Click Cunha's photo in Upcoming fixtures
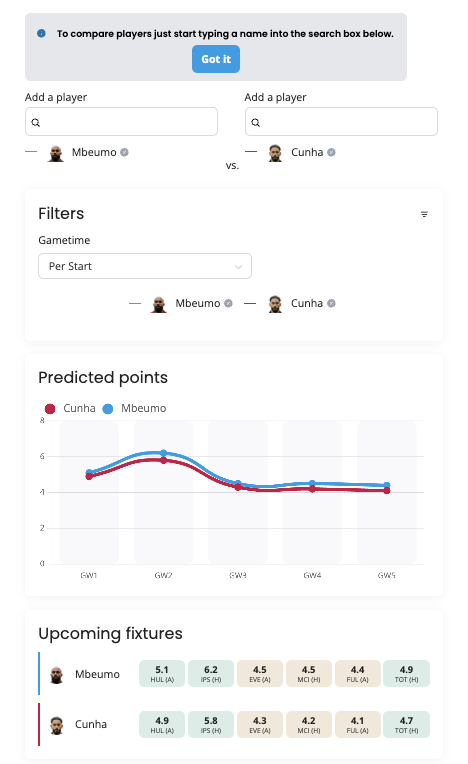The width and height of the screenshot is (468, 764). coord(56,726)
